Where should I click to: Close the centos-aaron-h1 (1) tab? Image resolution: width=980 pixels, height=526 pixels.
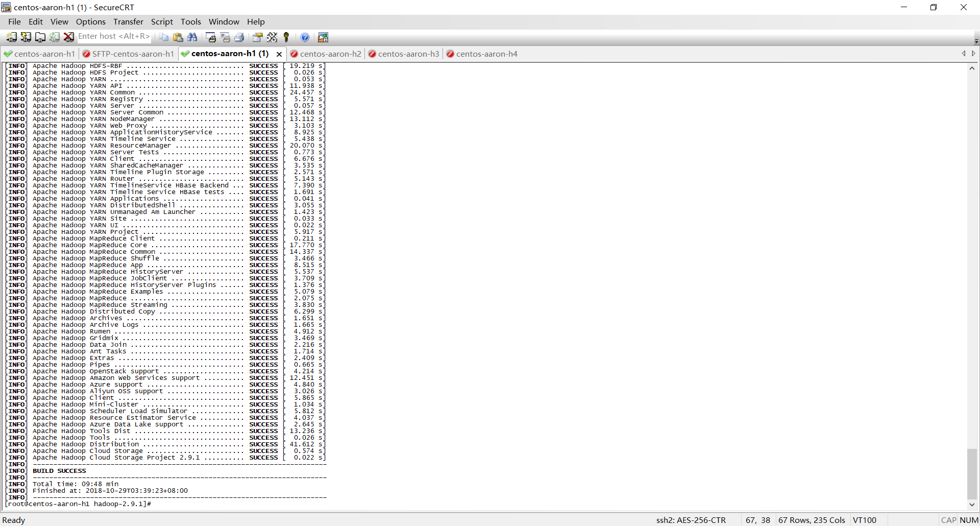coord(279,54)
